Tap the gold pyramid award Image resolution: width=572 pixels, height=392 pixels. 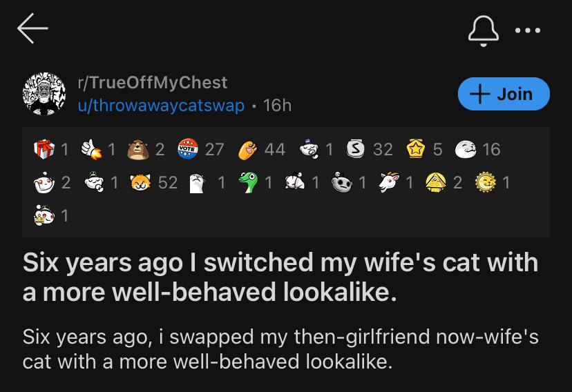point(436,182)
